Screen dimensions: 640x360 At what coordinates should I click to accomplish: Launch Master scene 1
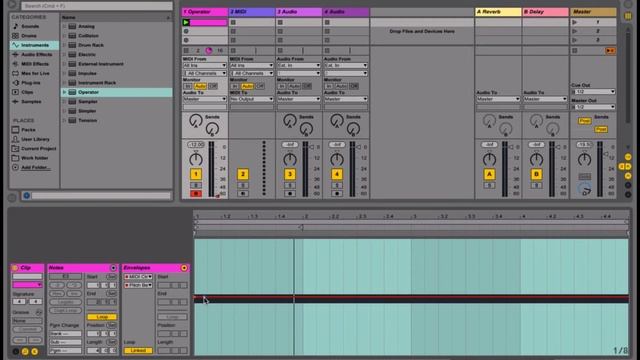coord(575,22)
